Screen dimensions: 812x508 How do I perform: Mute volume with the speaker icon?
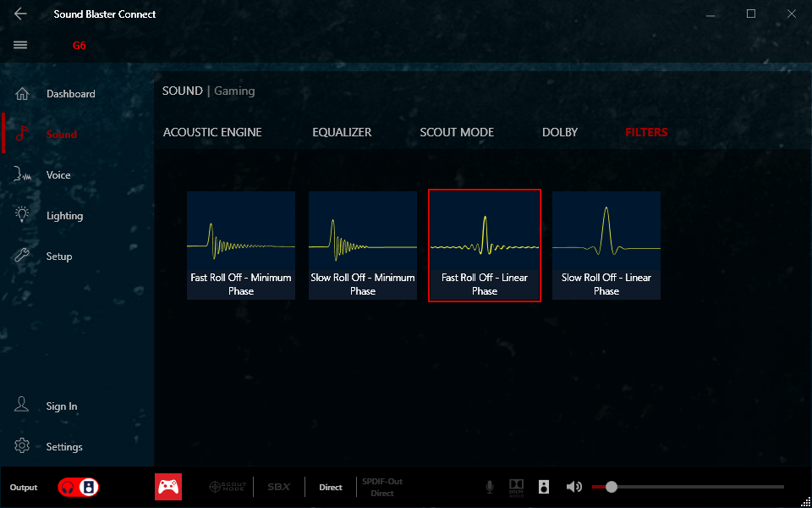[573, 487]
